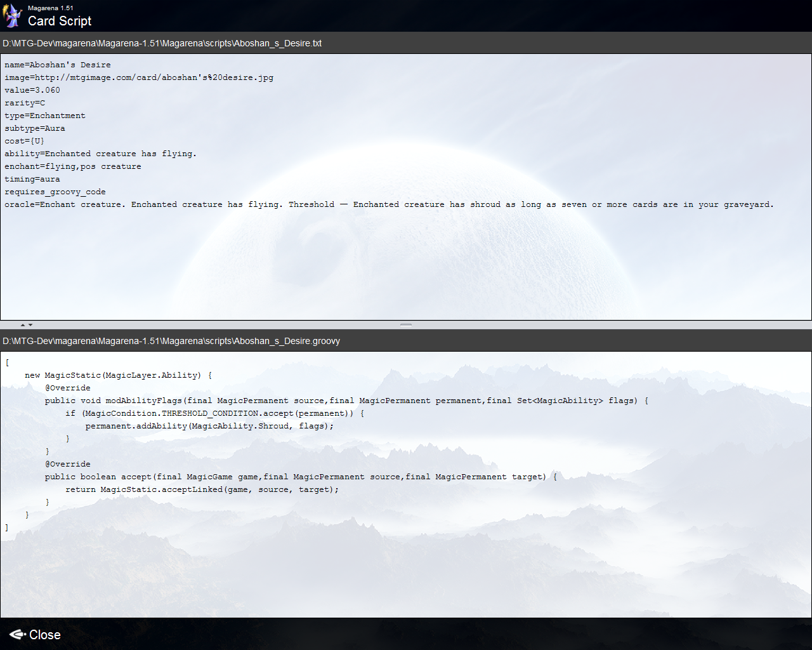The width and height of the screenshot is (812, 650).
Task: Collapse top pane with divider up arrow
Action: click(x=23, y=325)
